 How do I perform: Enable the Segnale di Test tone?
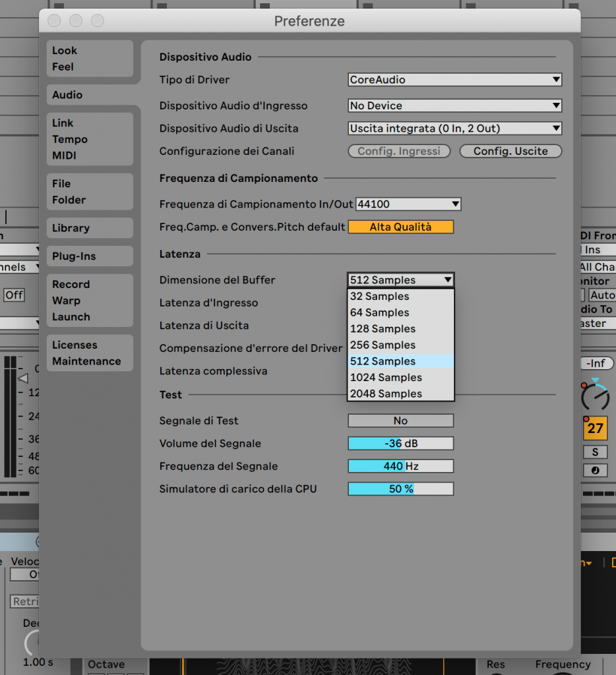pyautogui.click(x=400, y=421)
